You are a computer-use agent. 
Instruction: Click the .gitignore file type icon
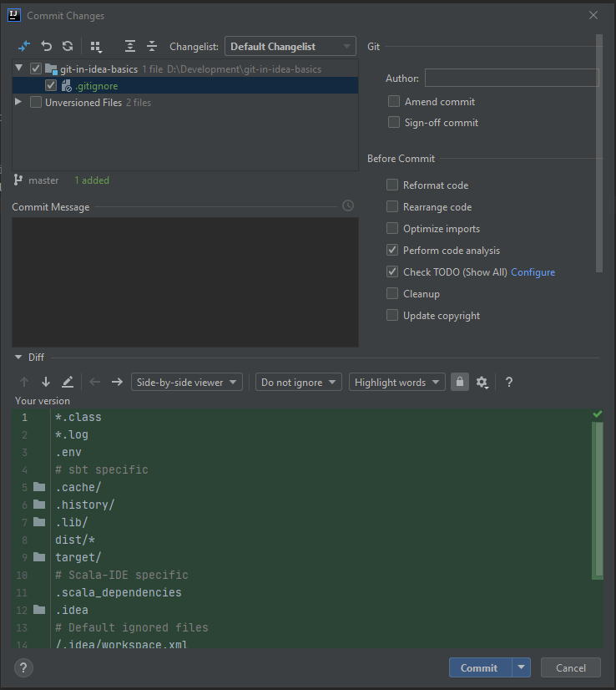[x=67, y=86]
